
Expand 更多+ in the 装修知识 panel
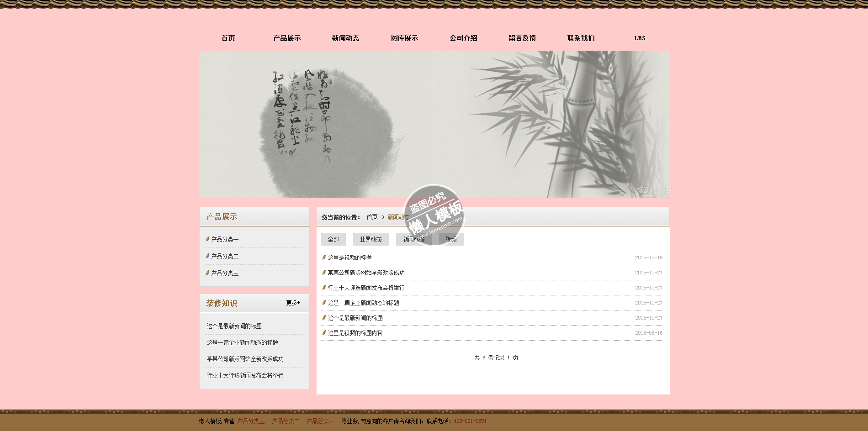(293, 303)
